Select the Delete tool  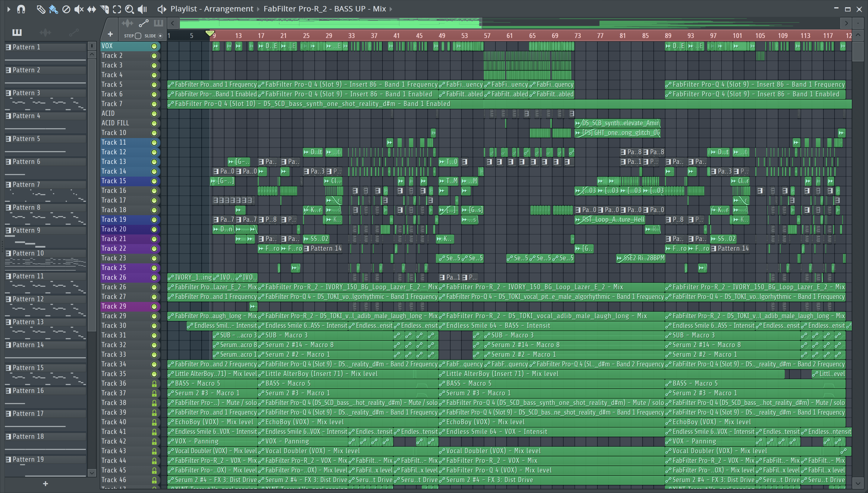tap(66, 9)
